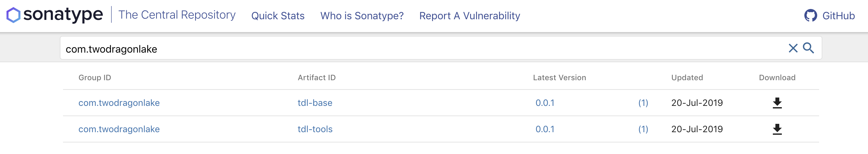Open tdl-tools artifact link
This screenshot has height=154, width=868.
[x=315, y=129]
